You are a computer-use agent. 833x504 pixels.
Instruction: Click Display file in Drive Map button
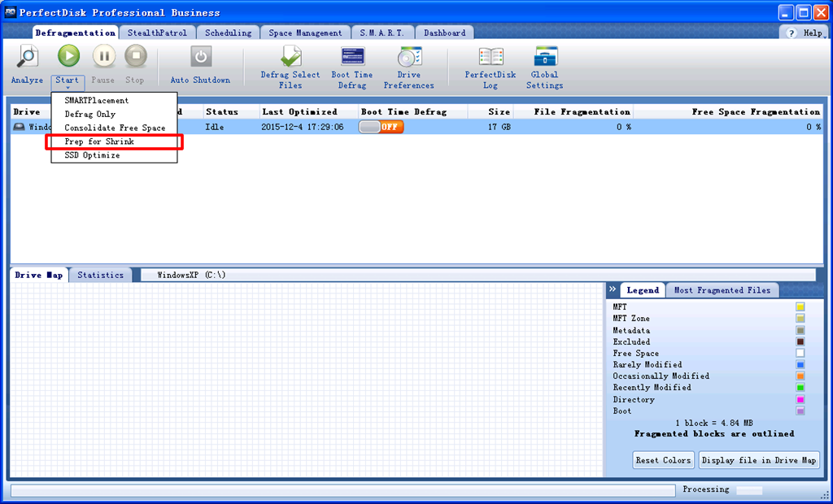click(x=759, y=460)
